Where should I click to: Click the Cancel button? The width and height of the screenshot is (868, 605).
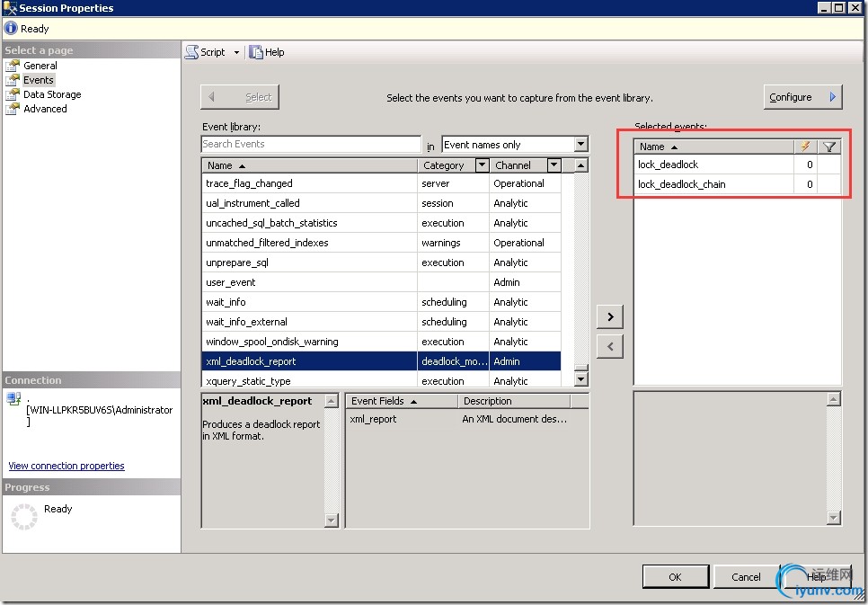(746, 577)
